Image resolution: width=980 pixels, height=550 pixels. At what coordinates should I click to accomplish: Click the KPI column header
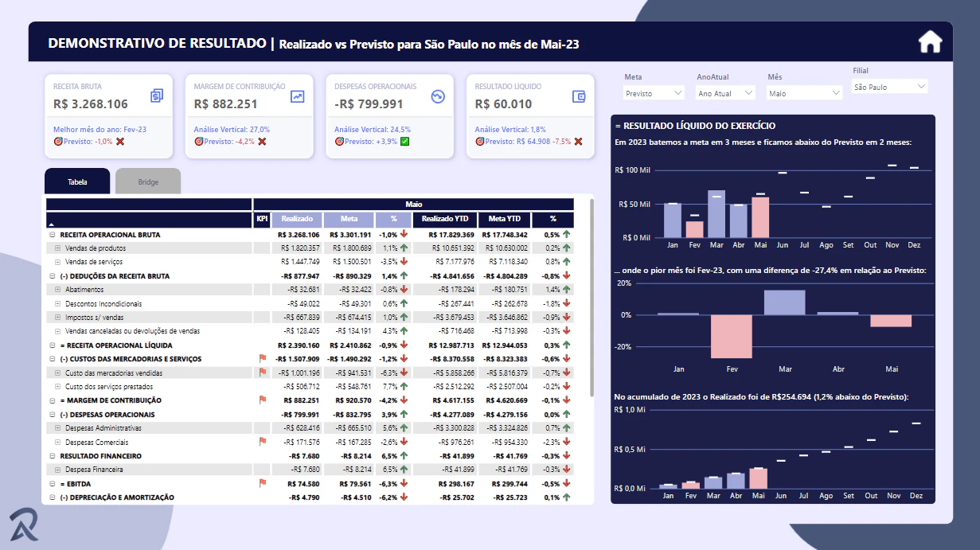(262, 219)
